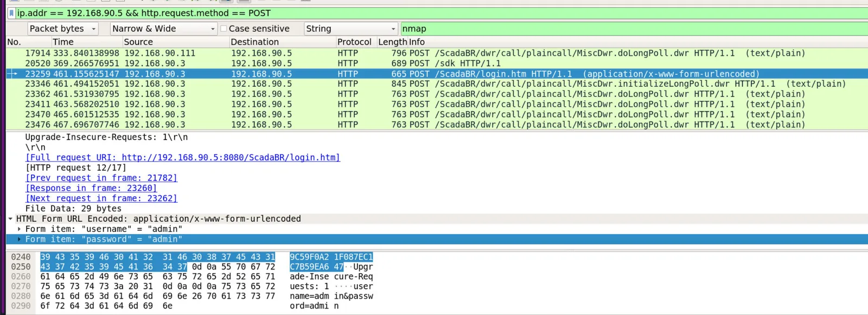Follow Prev request in frame 21782 link
This screenshot has width=868, height=315.
101,178
